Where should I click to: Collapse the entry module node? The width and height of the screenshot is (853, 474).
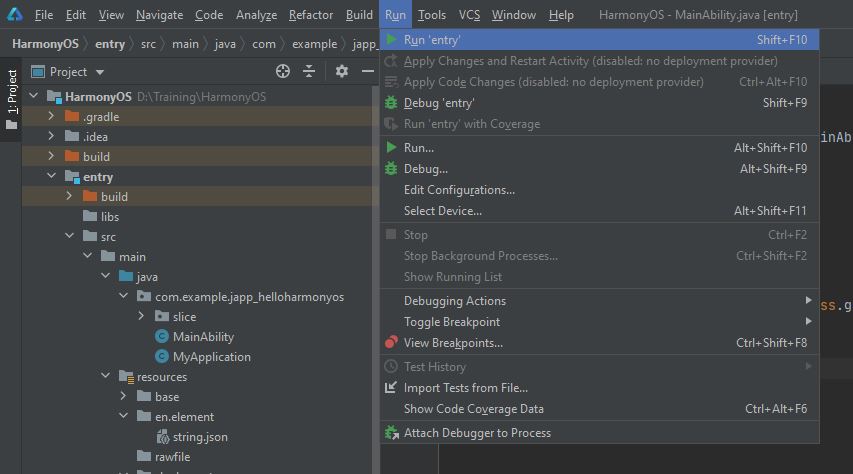click(x=52, y=176)
